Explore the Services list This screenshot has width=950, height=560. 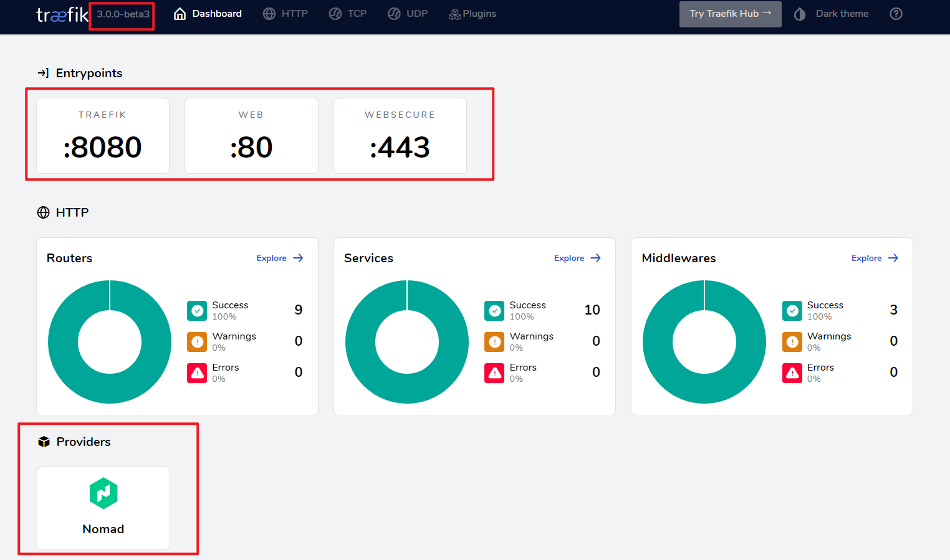[577, 258]
